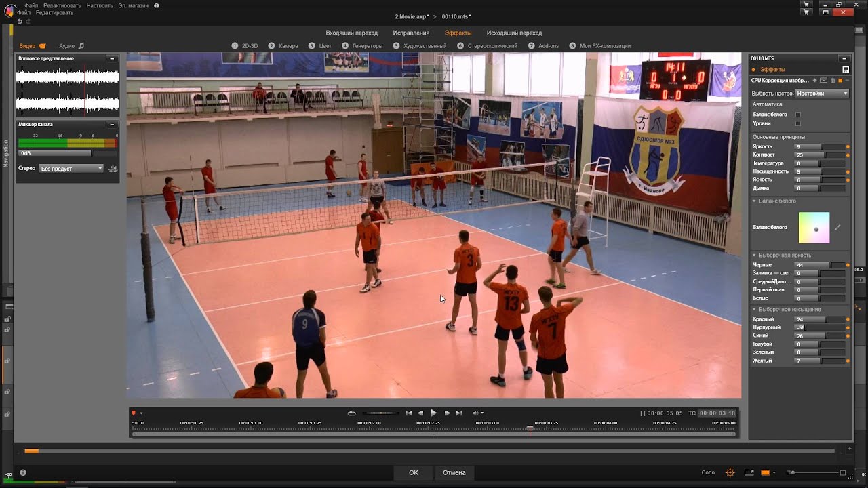868x488 pixels.
Task: Collapse the Выборочное насыщение section
Action: click(754, 310)
